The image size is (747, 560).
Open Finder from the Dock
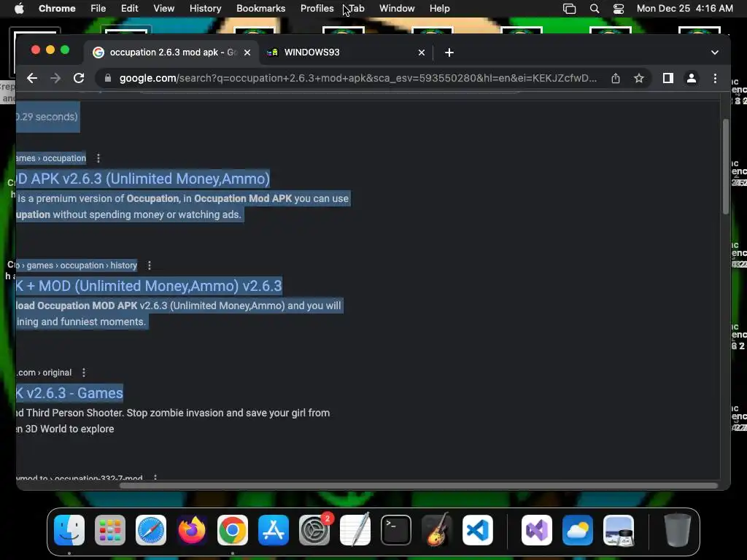[69, 530]
